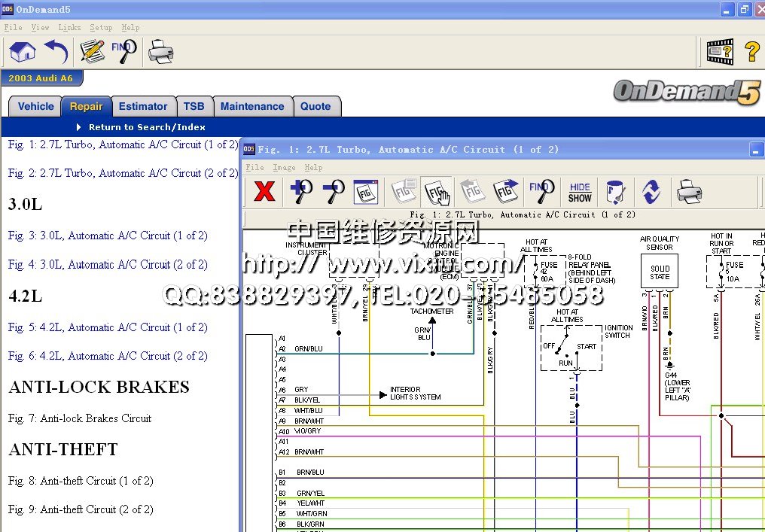
Task: Open Fig. 6: 4.2L A/C Circuit (2 of 2)
Action: (108, 356)
